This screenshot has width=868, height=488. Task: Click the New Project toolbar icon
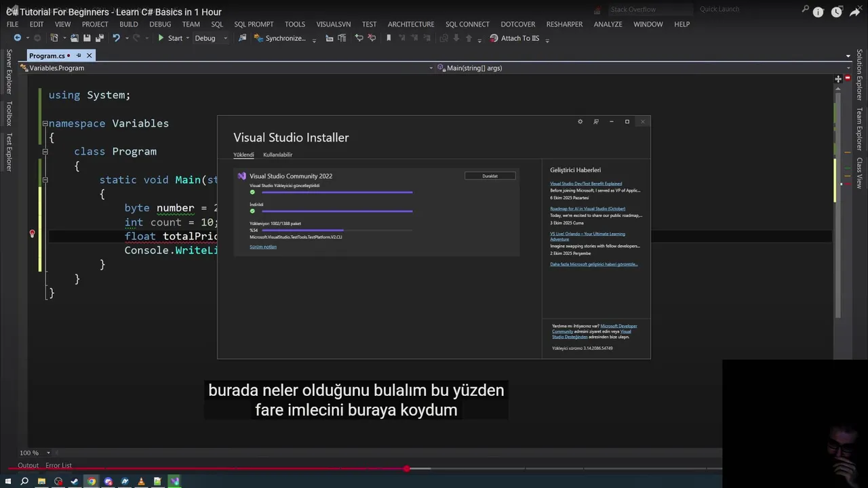click(54, 38)
